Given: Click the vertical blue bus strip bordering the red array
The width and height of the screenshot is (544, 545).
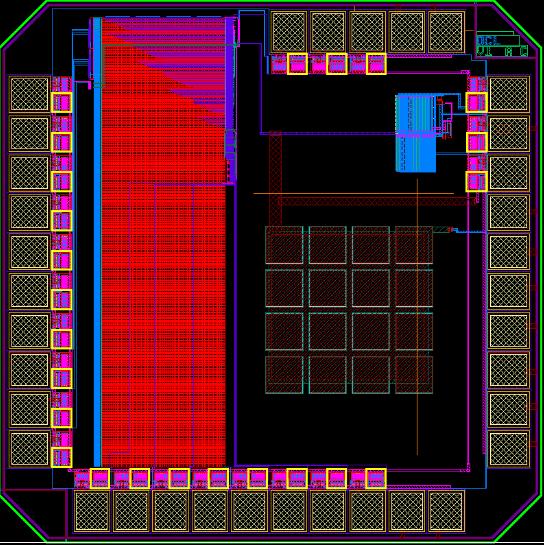Looking at the screenshot, I should [x=98, y=242].
